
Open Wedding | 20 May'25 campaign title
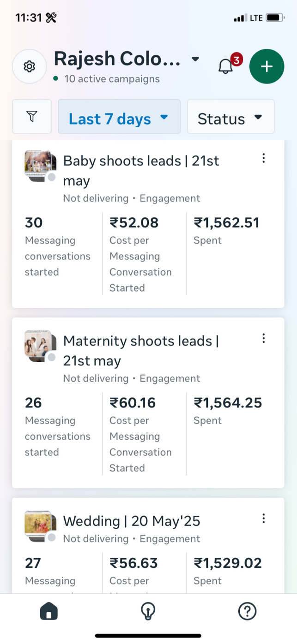(132, 521)
